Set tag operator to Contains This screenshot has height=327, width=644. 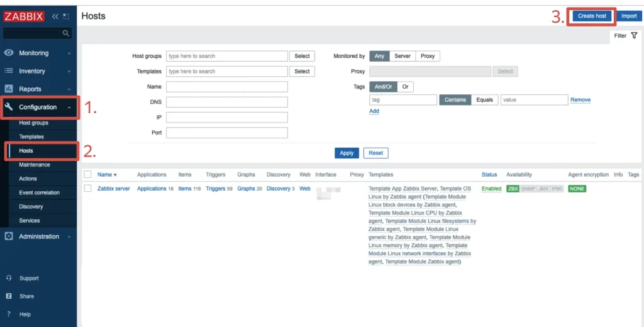455,100
